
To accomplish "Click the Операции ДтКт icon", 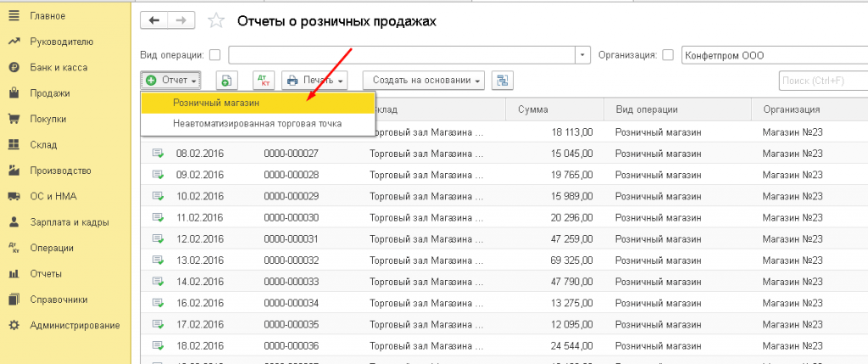I will [x=14, y=249].
